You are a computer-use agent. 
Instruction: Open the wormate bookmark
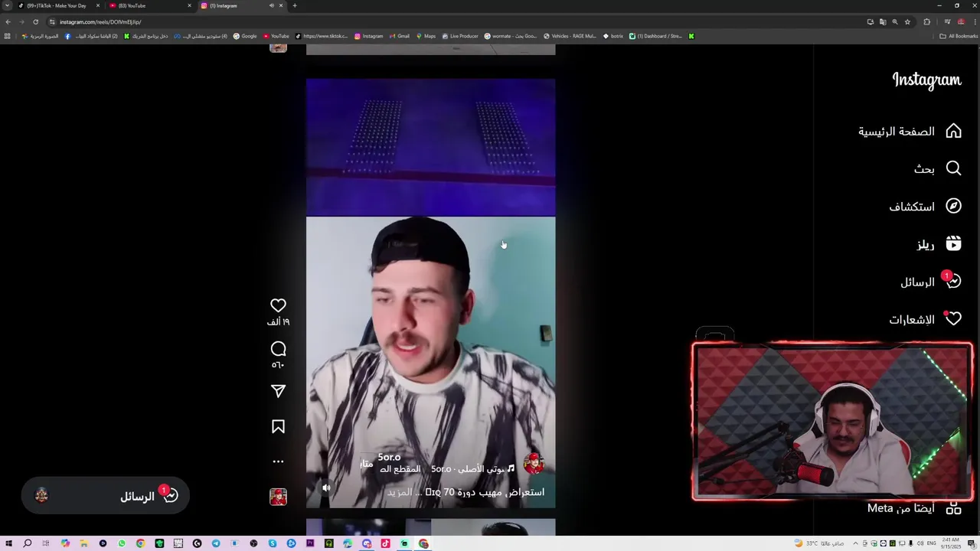[510, 36]
